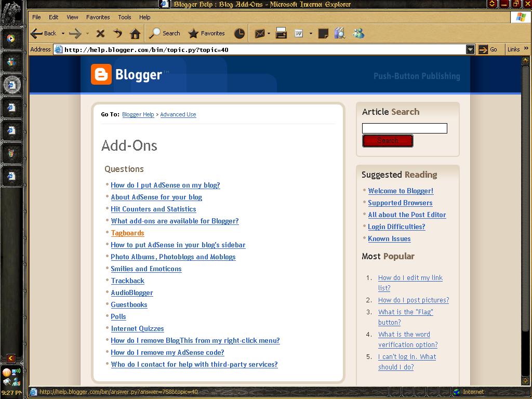Follow the Advanced Use breadcrumb link
Viewport: 532px width, 399px height.
click(178, 114)
